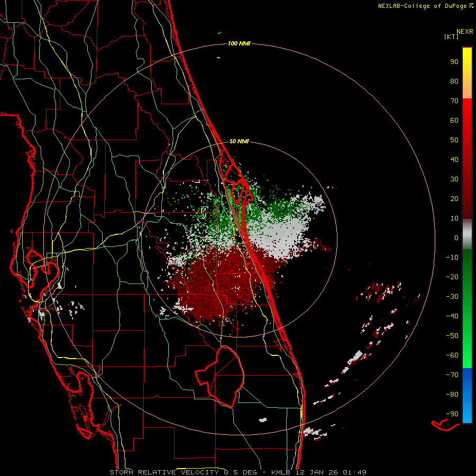Click the blue bottom segment of the color bar
The width and height of the screenshot is (476, 476).
pos(467,396)
